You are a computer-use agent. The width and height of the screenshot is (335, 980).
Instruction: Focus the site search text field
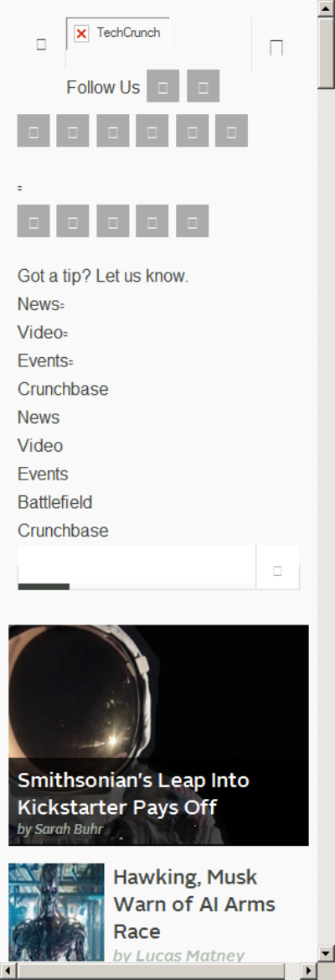[137, 568]
